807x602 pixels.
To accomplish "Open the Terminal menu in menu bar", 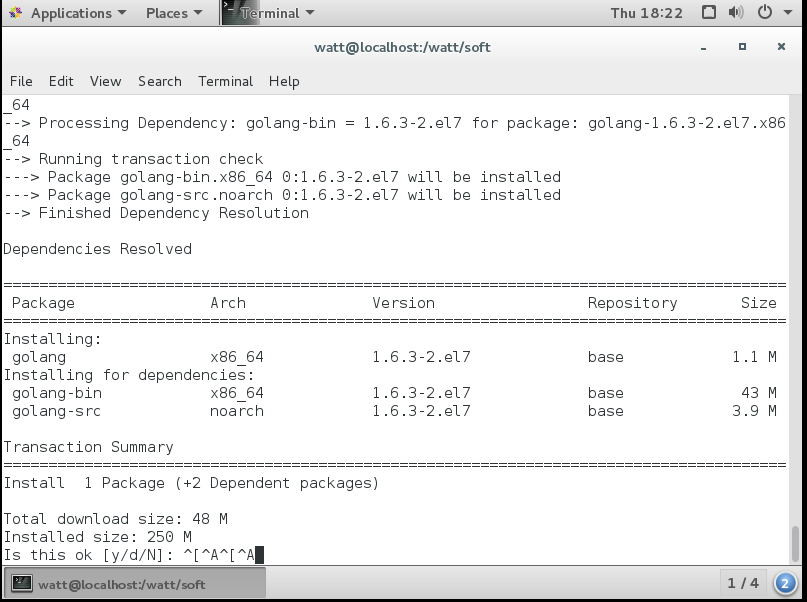I will point(225,81).
